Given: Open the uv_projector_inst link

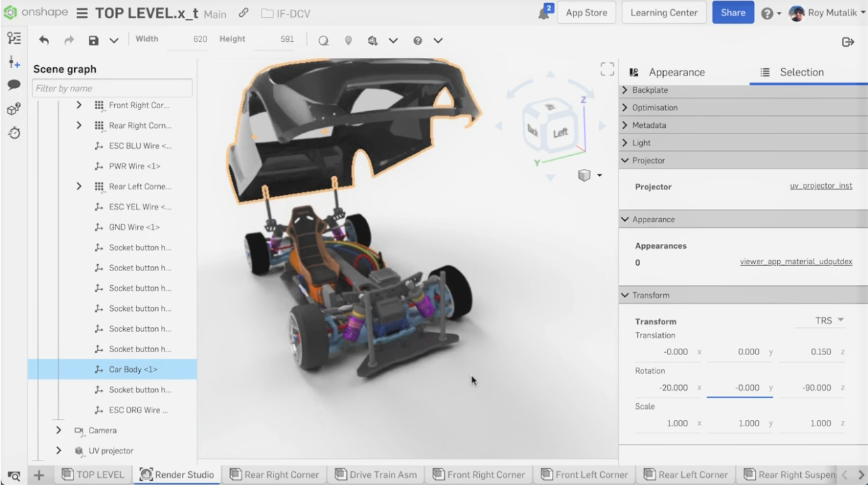Looking at the screenshot, I should click(821, 187).
